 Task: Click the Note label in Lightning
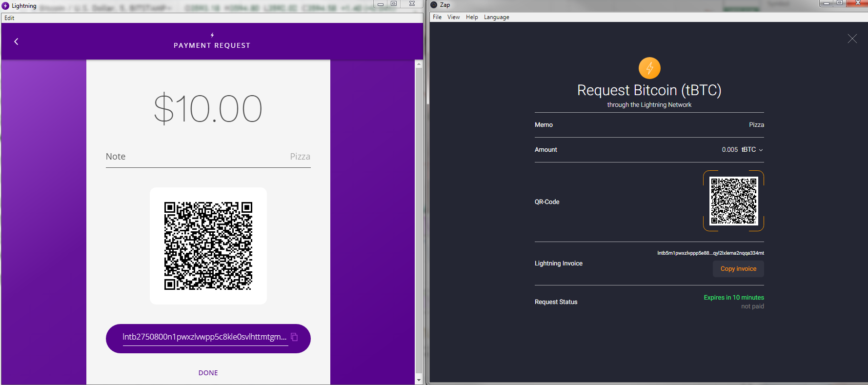116,157
